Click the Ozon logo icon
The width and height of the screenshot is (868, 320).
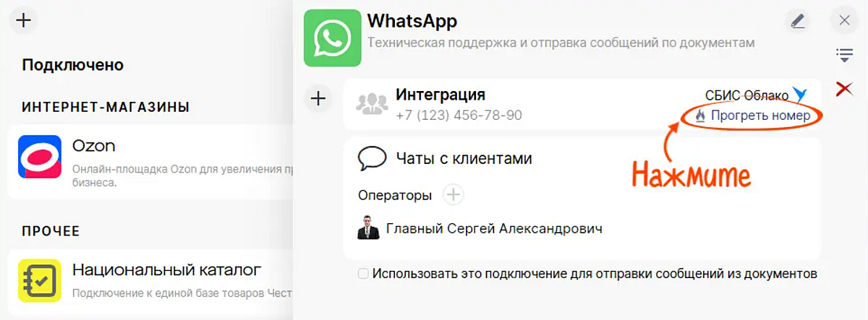pyautogui.click(x=39, y=156)
